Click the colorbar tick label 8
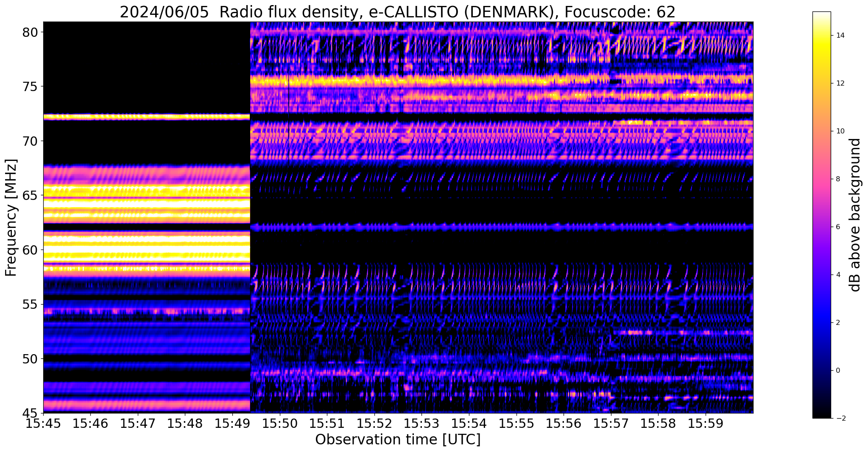 [837, 179]
